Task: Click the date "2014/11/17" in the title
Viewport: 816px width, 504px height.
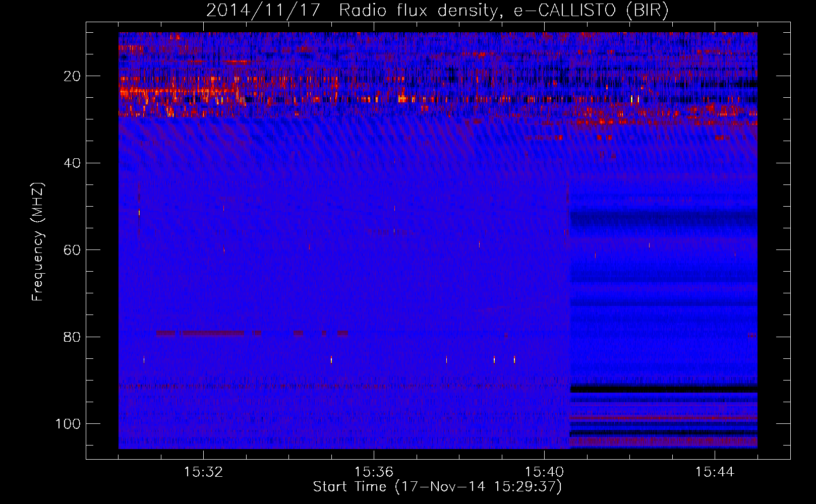Action: [x=263, y=10]
